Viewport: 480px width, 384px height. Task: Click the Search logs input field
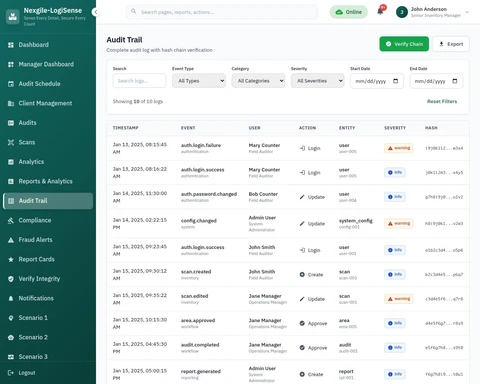[x=139, y=81]
